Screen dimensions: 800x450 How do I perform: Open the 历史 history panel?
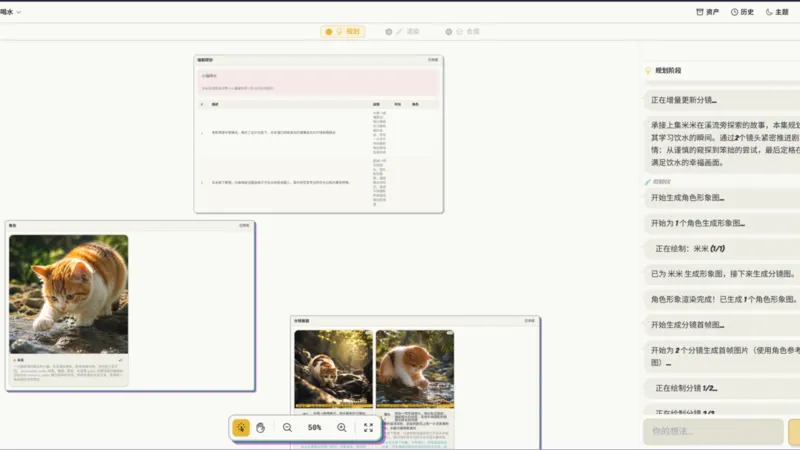742,12
